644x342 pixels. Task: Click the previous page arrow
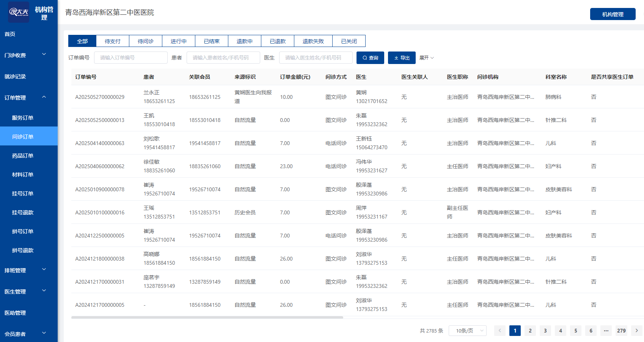pyautogui.click(x=499, y=331)
